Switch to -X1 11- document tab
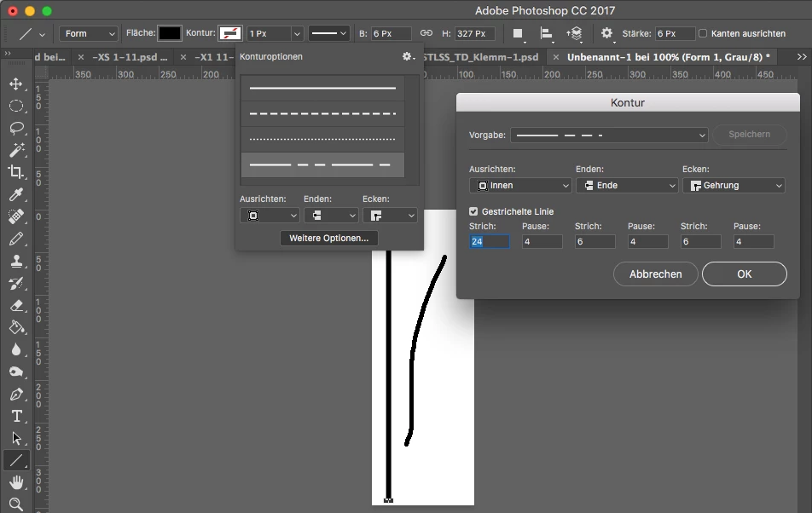 pyautogui.click(x=214, y=57)
